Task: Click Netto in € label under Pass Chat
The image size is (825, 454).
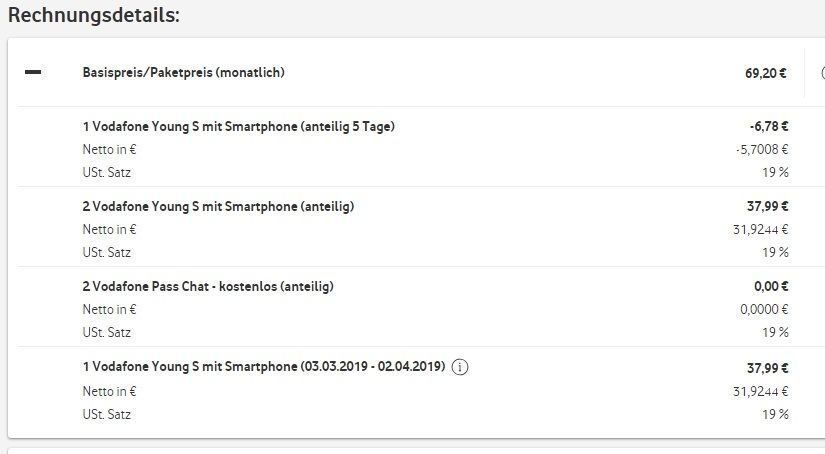Action: 109,309
